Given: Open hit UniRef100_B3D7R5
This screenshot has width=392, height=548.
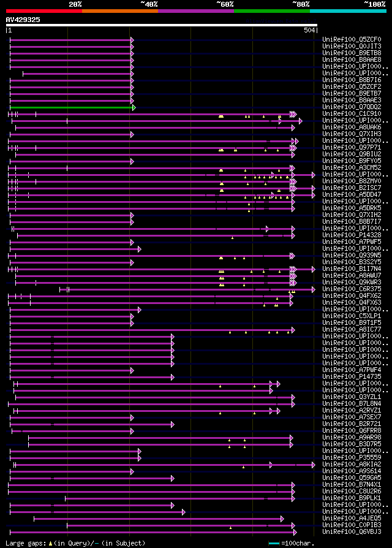Looking at the screenshot, I should click(x=352, y=444).
